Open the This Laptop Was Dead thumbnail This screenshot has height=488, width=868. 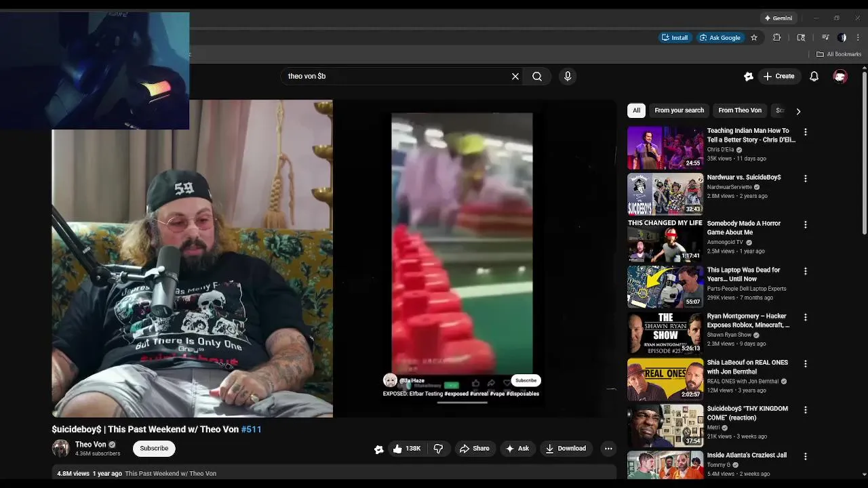coord(665,287)
